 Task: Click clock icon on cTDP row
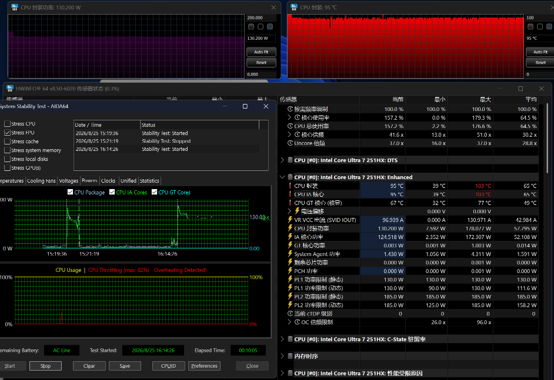tap(290, 314)
